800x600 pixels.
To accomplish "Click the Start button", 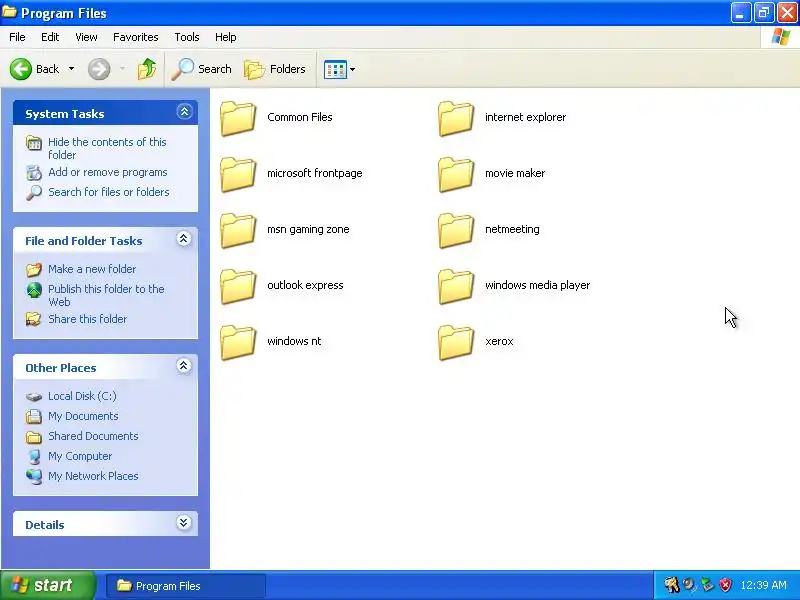I will (47, 585).
